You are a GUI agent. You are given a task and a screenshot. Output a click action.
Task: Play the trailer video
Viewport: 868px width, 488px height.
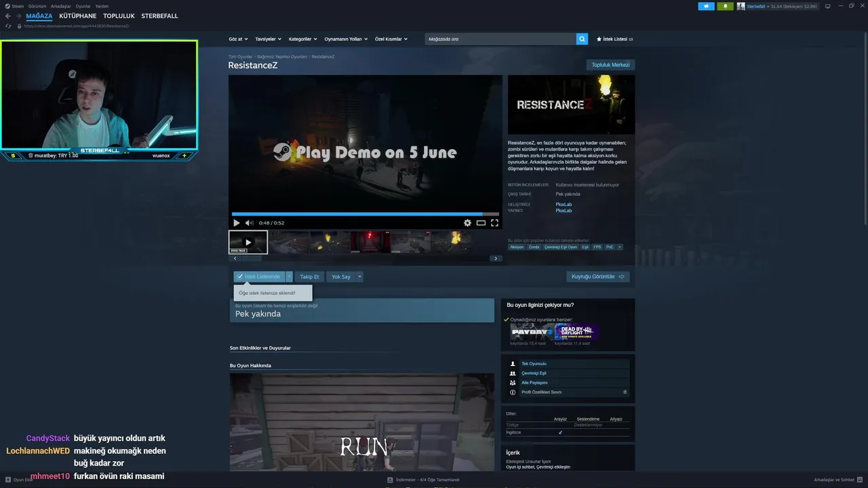237,223
